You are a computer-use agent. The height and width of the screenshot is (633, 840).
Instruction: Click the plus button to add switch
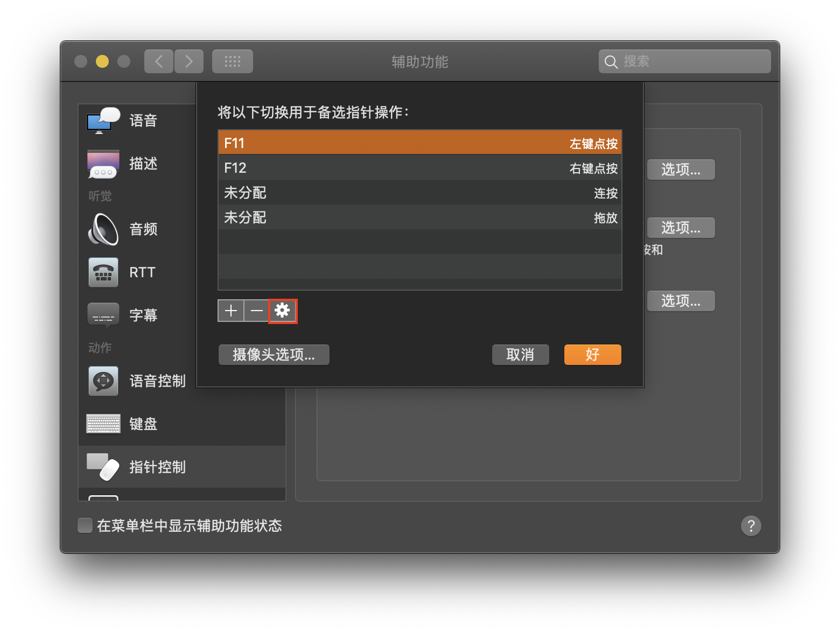pos(231,311)
